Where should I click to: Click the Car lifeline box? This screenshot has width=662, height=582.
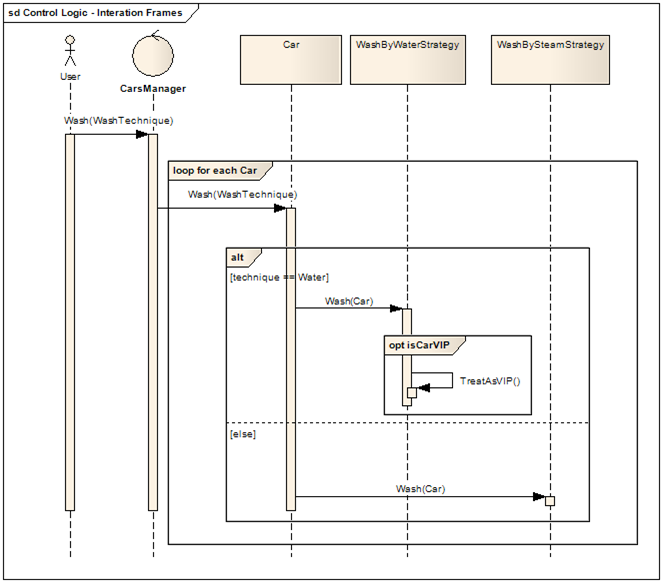[x=291, y=60]
